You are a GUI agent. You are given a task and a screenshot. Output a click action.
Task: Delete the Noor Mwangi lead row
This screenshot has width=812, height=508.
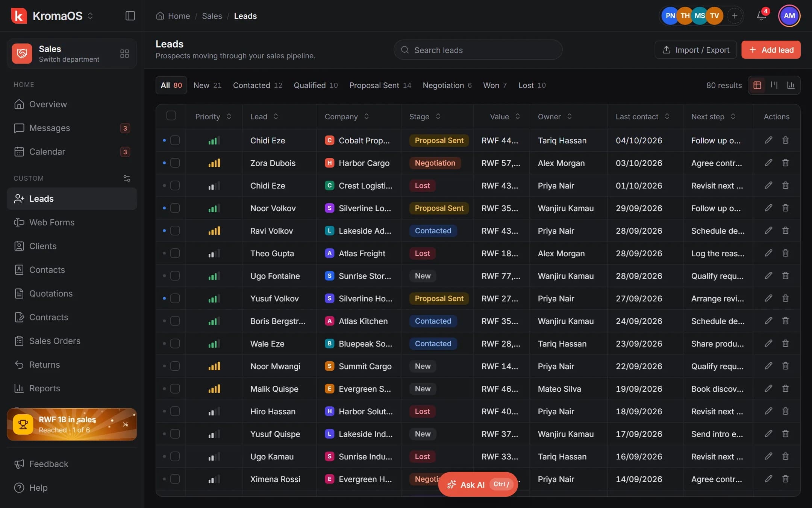pos(785,366)
